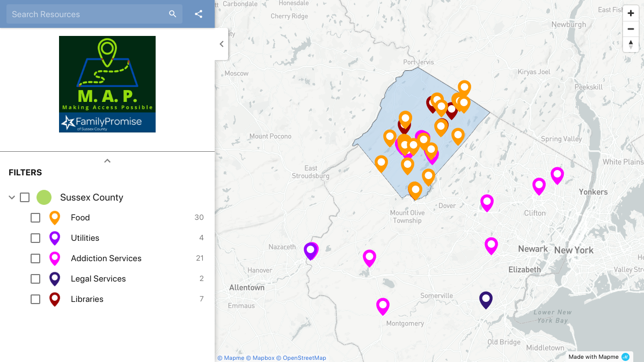Click the search magnifier icon
The image size is (644, 362).
173,14
